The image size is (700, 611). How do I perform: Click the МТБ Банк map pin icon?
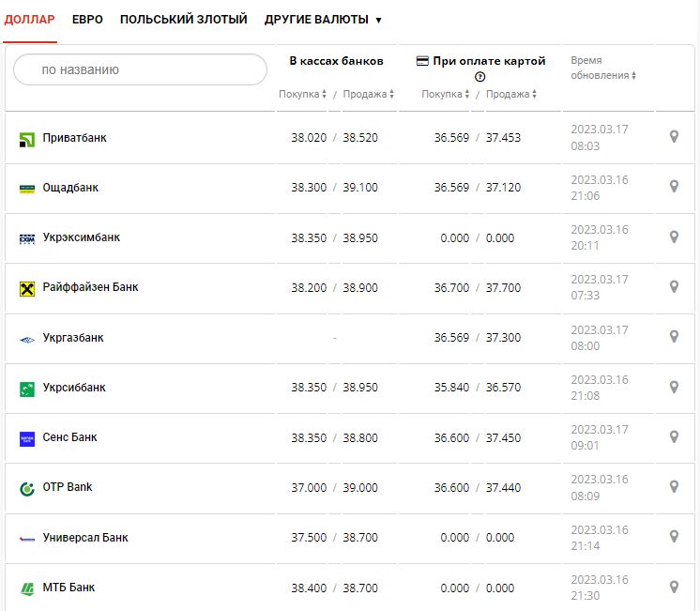click(x=673, y=587)
